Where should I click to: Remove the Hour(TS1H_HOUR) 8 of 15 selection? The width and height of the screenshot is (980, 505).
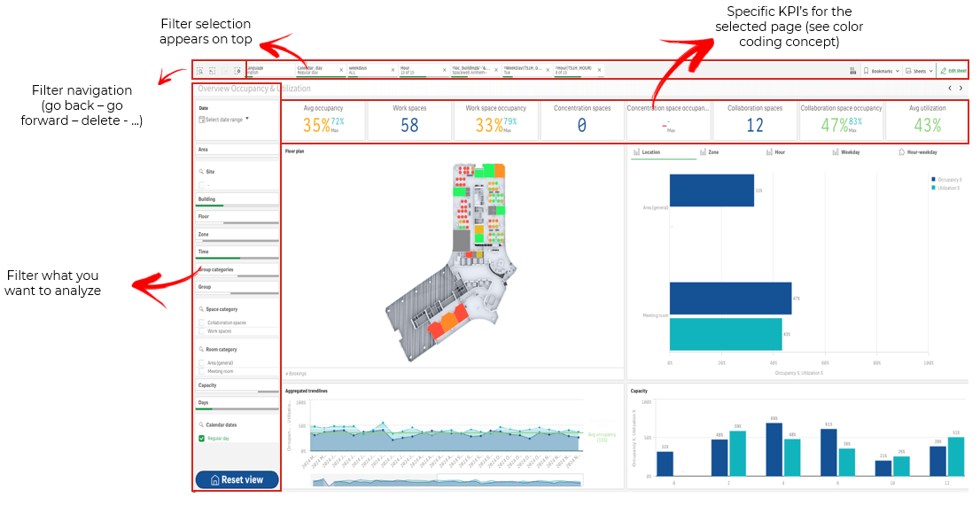point(599,70)
